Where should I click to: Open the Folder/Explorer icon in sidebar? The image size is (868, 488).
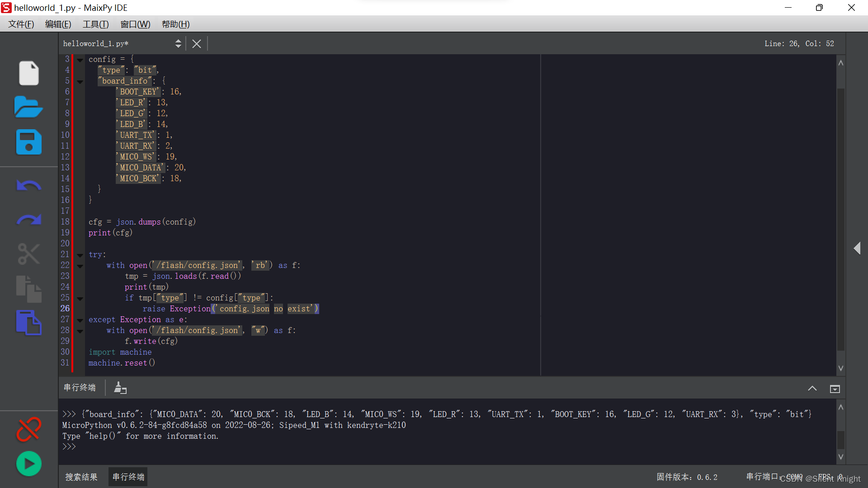click(28, 108)
